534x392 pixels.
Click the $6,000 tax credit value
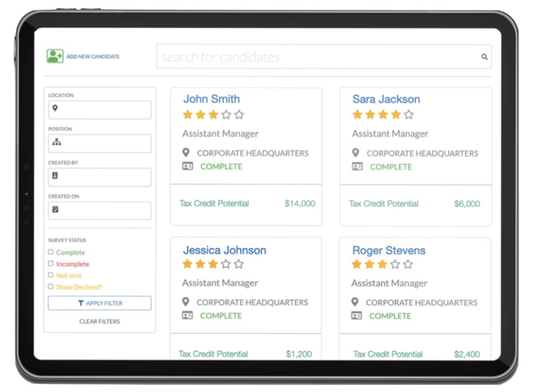click(x=467, y=204)
